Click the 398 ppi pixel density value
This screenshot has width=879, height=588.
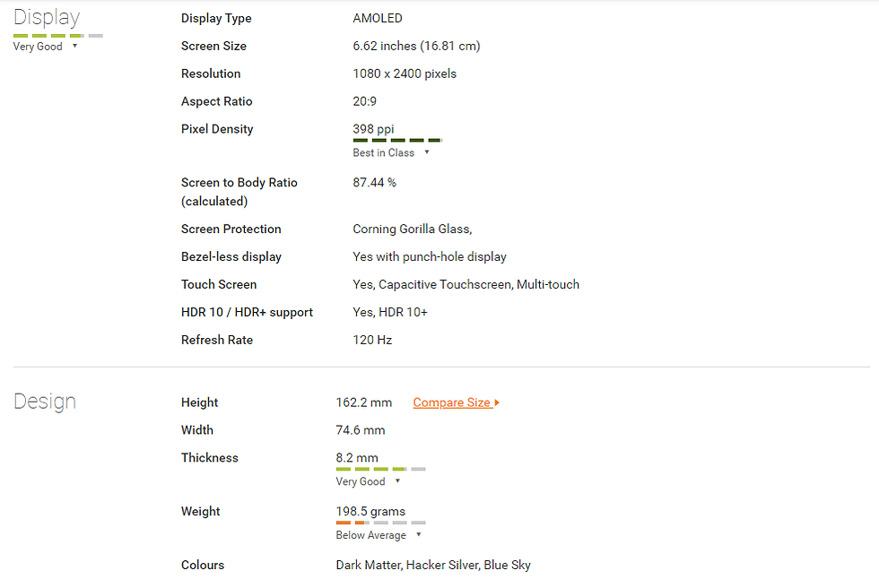373,129
